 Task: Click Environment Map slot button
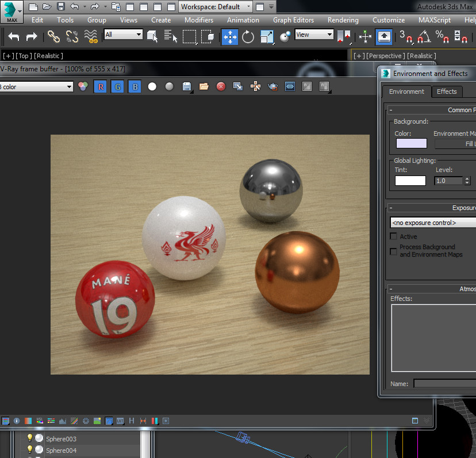(455, 144)
